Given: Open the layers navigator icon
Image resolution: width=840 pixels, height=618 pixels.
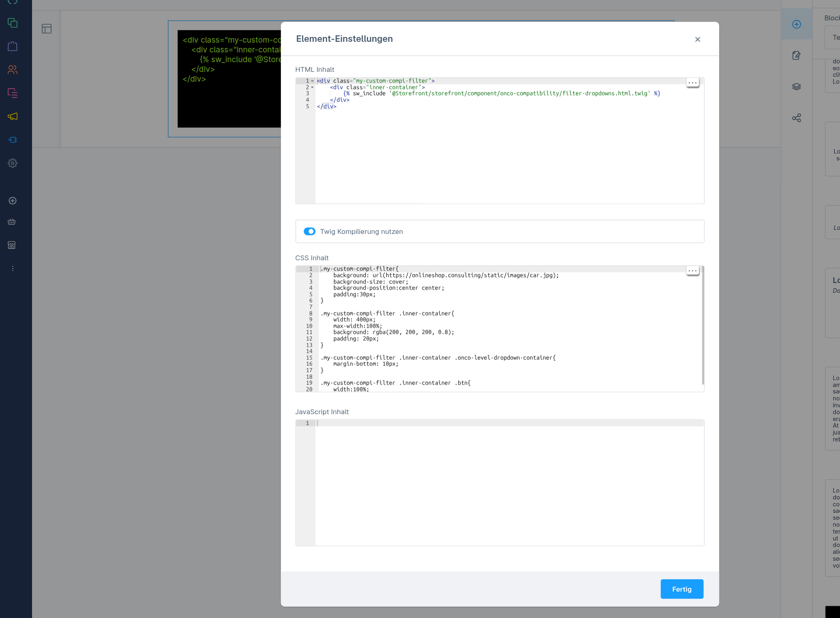Looking at the screenshot, I should point(797,86).
